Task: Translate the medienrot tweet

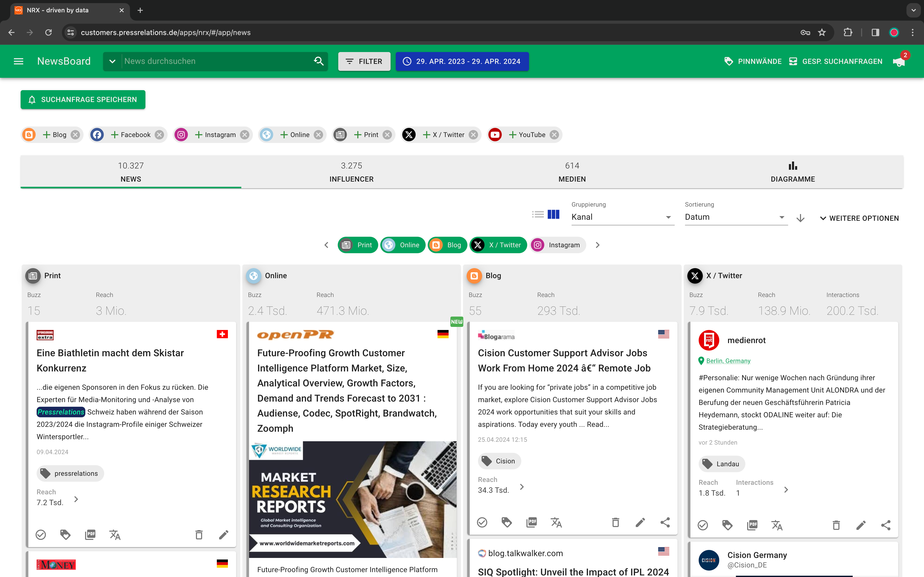Action: coord(777,525)
